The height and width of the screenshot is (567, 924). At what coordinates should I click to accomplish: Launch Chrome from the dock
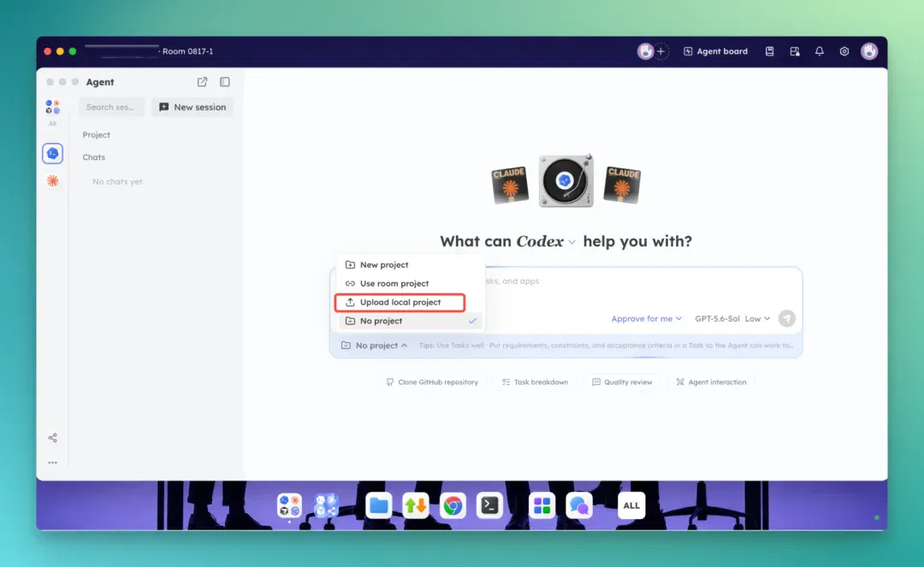453,505
